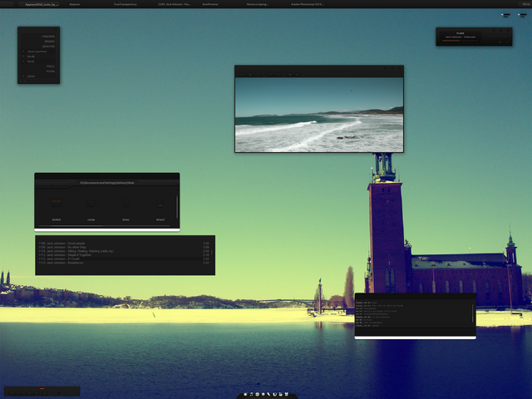
Task: Click the leftmost icon in bottom dock
Action: tap(247, 393)
